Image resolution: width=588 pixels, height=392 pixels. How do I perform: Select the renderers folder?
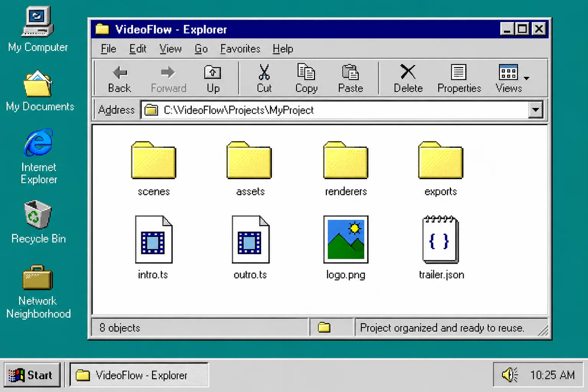pyautogui.click(x=346, y=169)
